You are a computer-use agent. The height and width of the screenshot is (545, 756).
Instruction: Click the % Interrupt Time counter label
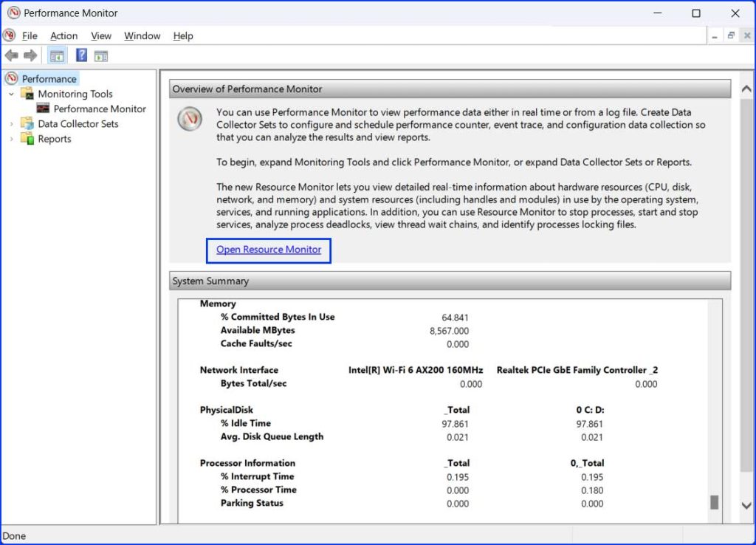tap(258, 476)
